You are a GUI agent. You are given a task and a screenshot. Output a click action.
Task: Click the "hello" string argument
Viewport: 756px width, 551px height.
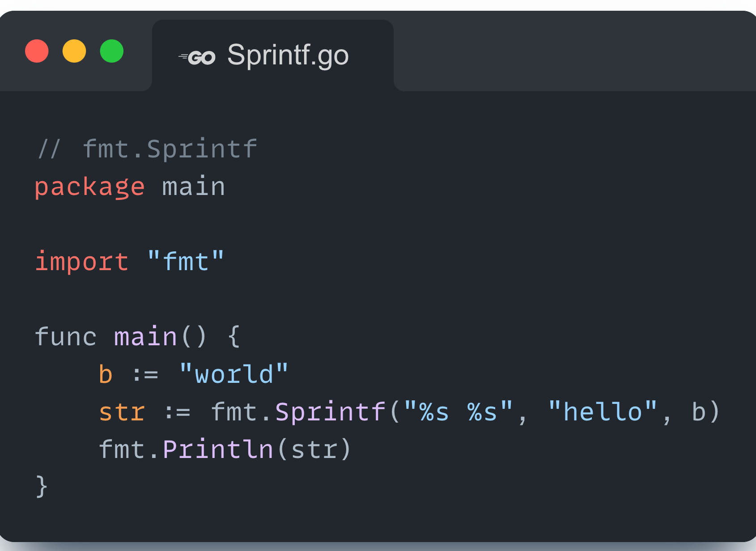coord(603,412)
